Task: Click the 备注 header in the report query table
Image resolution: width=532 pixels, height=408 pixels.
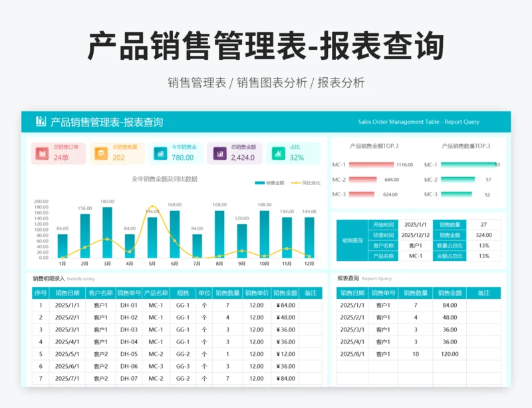Action: [484, 293]
